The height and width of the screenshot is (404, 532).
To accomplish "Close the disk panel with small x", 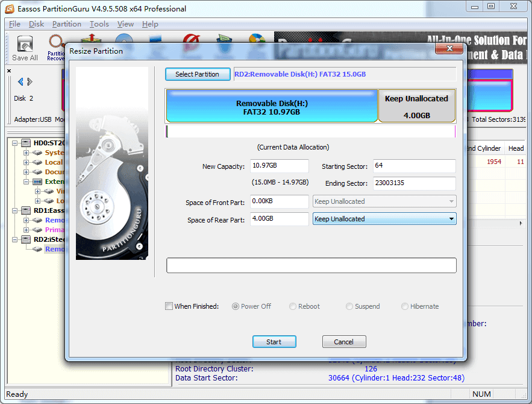I will point(9,71).
